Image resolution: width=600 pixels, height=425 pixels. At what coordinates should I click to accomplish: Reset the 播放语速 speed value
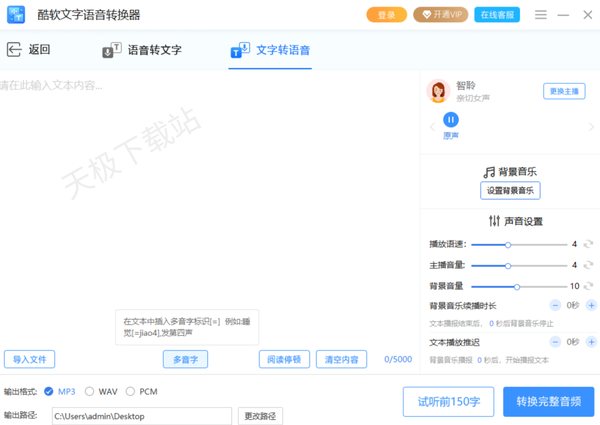click(x=589, y=244)
